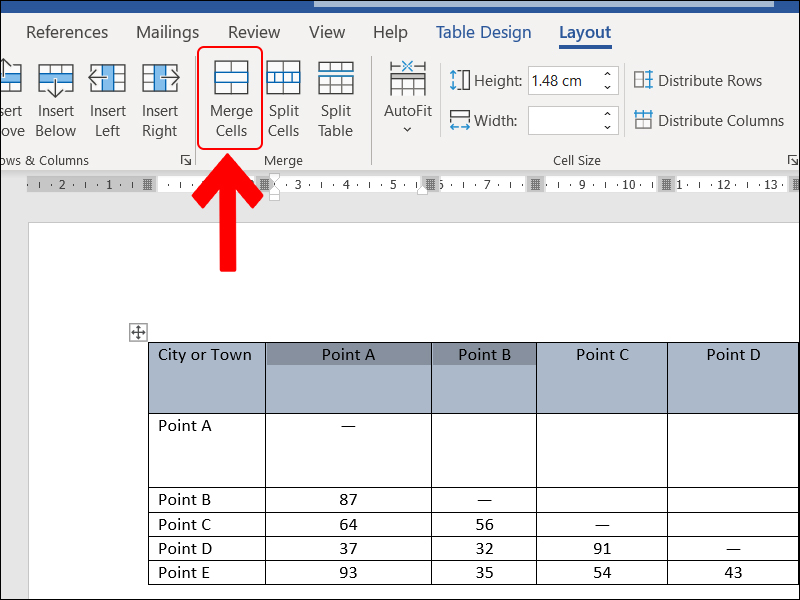
Task: Open the Mailings tab
Action: point(167,32)
